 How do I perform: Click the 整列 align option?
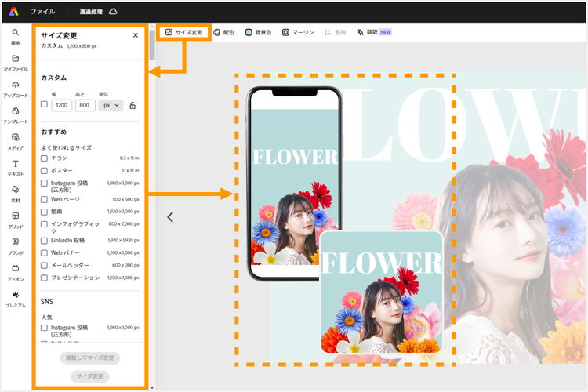click(x=335, y=32)
